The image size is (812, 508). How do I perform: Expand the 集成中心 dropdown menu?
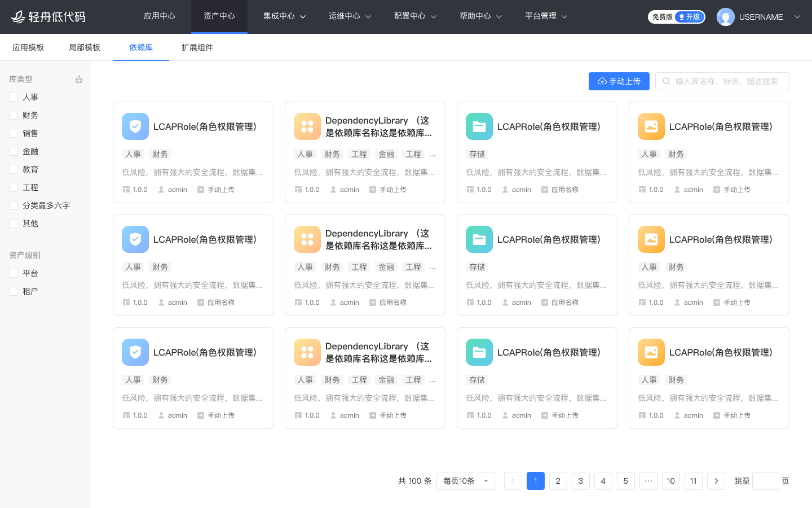click(x=285, y=16)
